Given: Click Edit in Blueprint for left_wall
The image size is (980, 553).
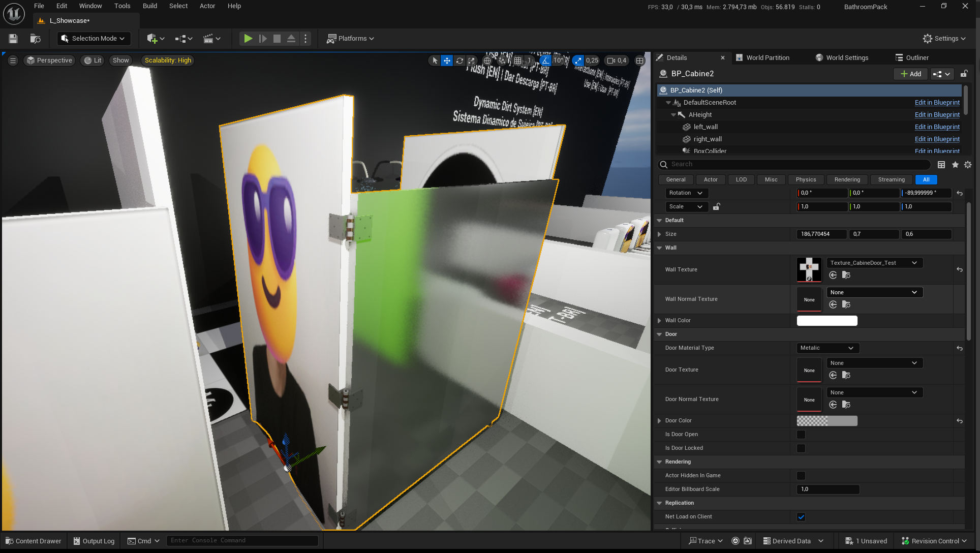Looking at the screenshot, I should [937, 127].
